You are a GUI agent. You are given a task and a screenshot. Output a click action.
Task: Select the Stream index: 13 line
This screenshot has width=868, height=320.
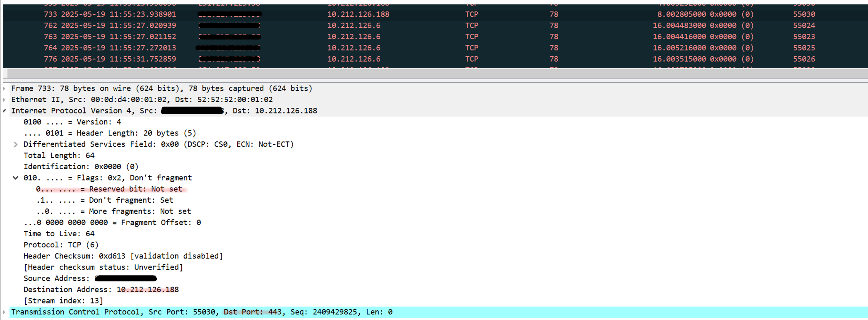pos(63,301)
